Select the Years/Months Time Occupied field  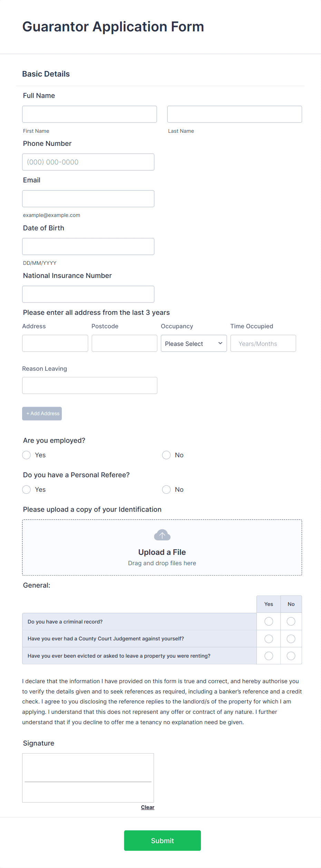[x=263, y=343]
